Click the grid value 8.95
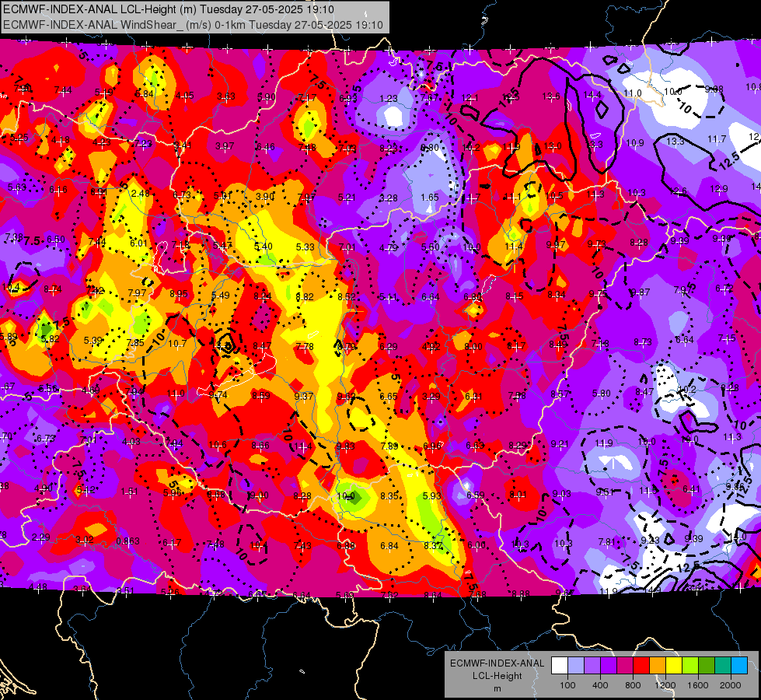 179,293
